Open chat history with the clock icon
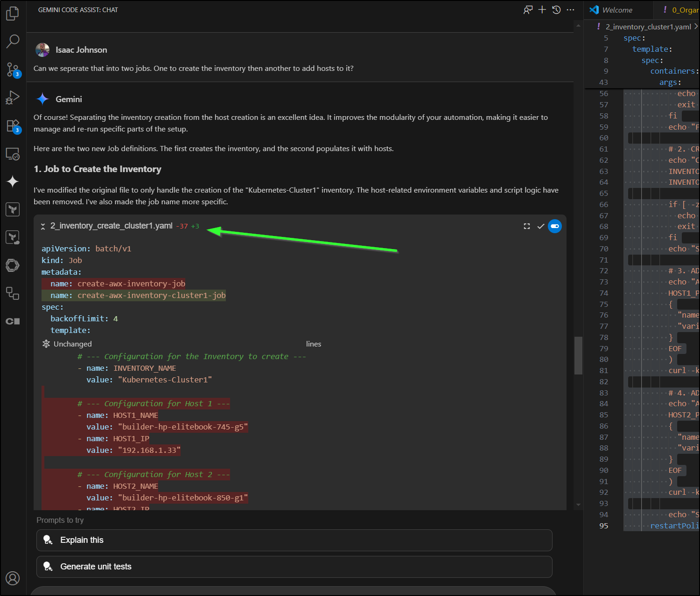This screenshot has width=700, height=596. point(556,10)
